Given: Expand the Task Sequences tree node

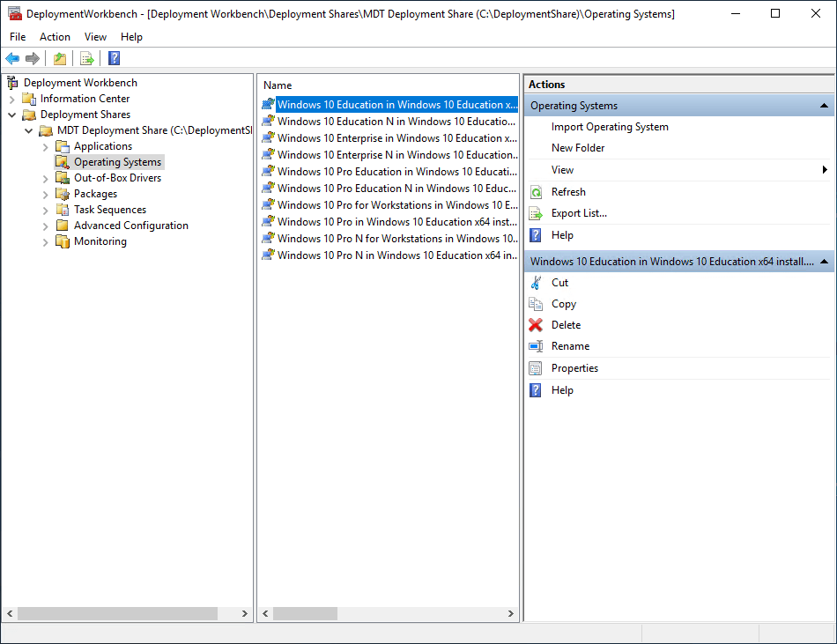Looking at the screenshot, I should coord(46,210).
